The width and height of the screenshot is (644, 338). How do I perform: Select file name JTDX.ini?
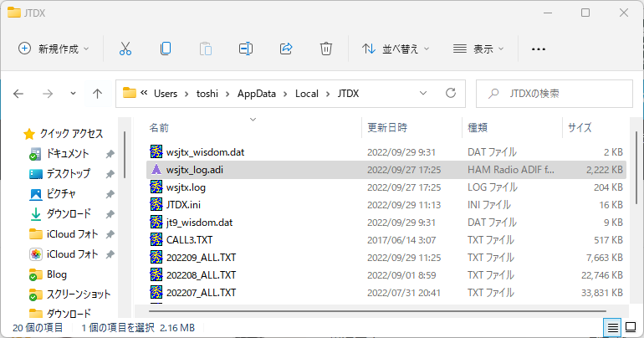183,204
